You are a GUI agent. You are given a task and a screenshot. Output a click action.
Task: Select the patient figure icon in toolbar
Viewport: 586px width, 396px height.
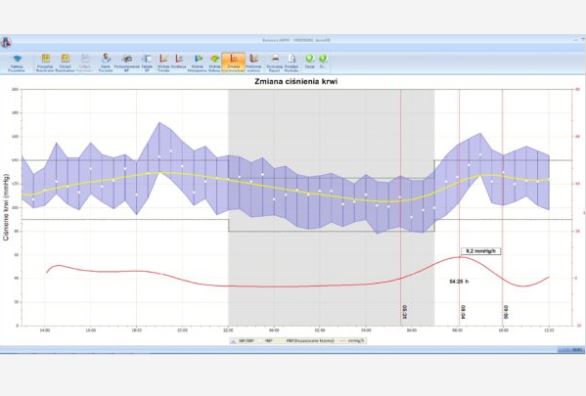click(106, 58)
